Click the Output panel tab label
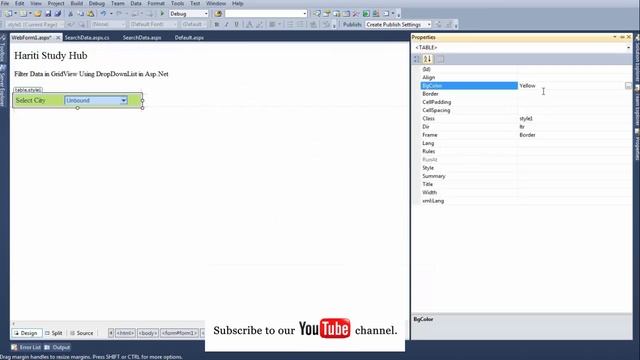Image resolution: width=640 pixels, height=360 pixels. (x=61, y=347)
